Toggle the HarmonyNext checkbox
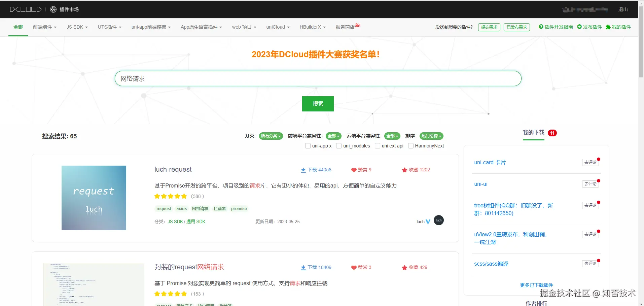Viewport: 644px width, 306px height. pos(411,146)
